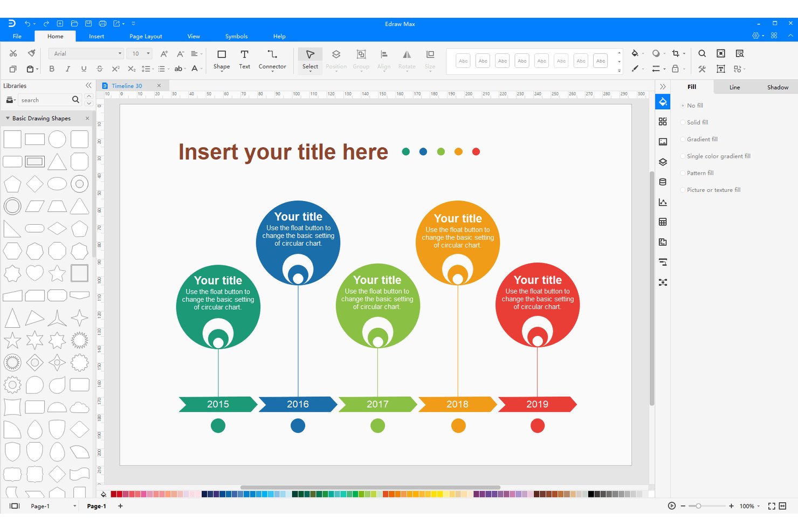Open the Find magnifier in ribbon
The height and width of the screenshot is (532, 798).
(702, 53)
